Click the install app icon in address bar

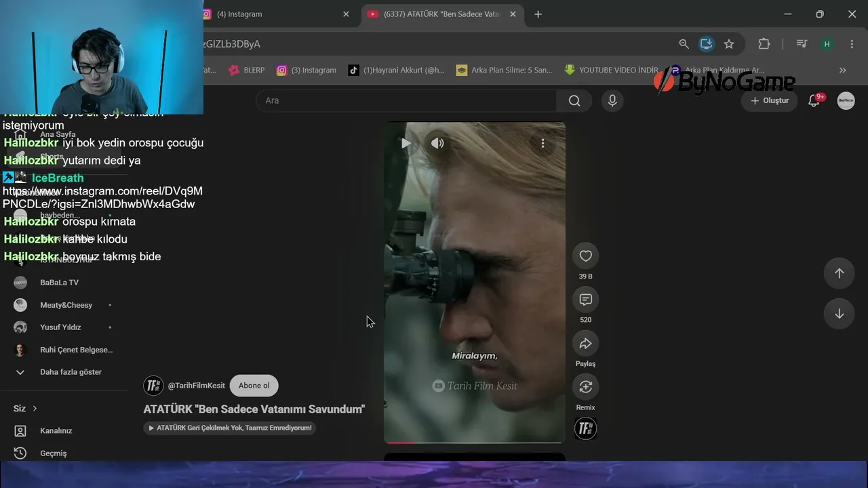click(x=706, y=44)
